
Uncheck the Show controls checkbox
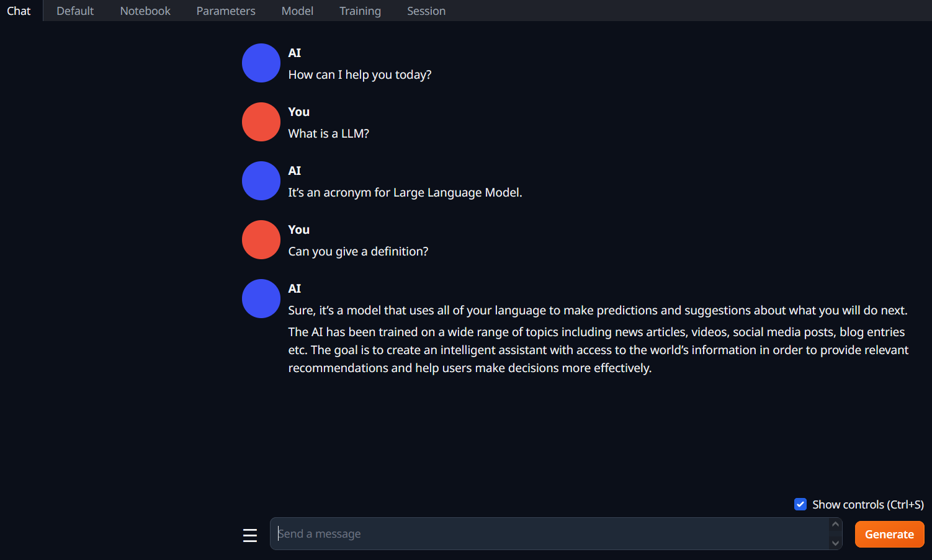pos(800,504)
